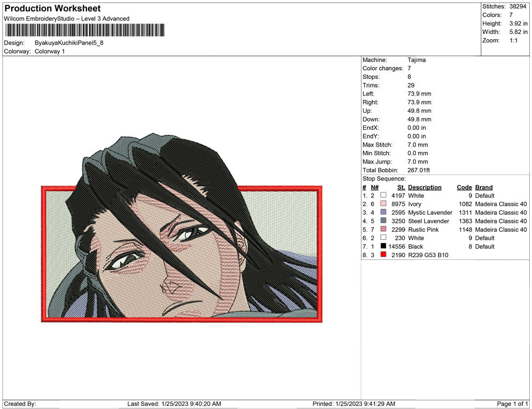Click the Rustic Pink description

[423, 229]
